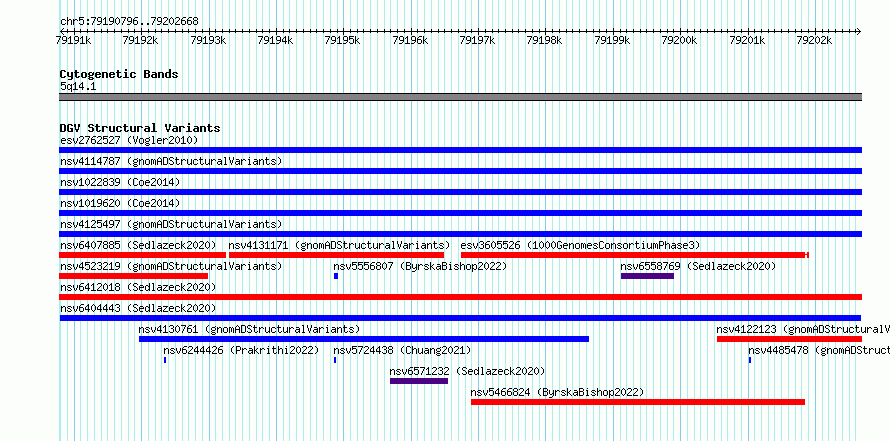Open the nsv5466824 (ByrskaBishop2022) label
Image resolution: width=890 pixels, height=441 pixels.
557,392
